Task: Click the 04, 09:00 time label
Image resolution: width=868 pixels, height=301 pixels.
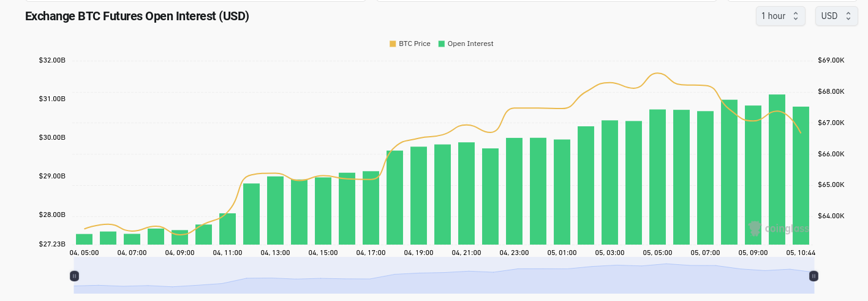Action: (179, 252)
